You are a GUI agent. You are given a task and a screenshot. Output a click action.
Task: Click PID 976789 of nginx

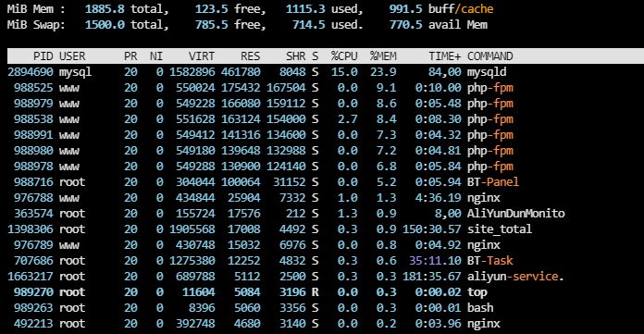33,245
